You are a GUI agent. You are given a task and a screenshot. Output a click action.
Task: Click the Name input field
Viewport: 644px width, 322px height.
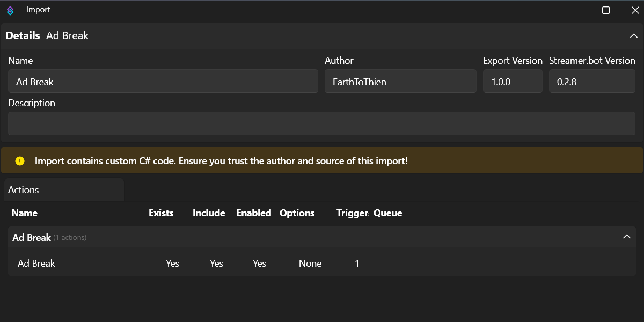163,82
